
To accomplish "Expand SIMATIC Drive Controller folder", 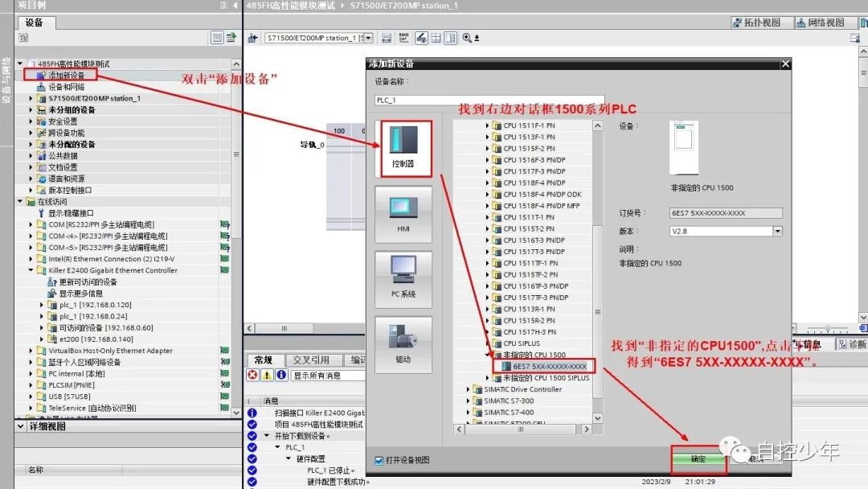I will [468, 389].
